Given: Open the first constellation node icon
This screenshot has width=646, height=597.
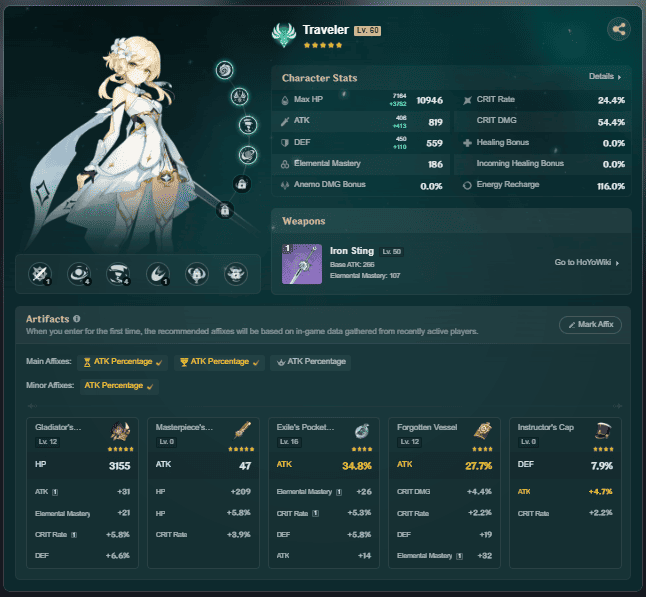Looking at the screenshot, I should (225, 70).
